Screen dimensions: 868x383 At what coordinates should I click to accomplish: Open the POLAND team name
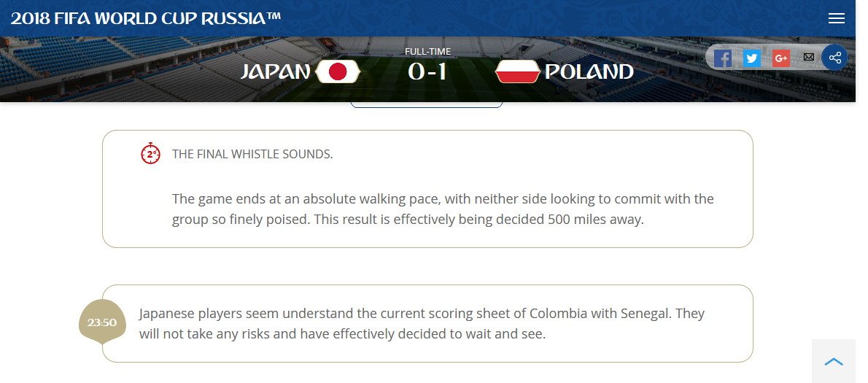tap(589, 71)
